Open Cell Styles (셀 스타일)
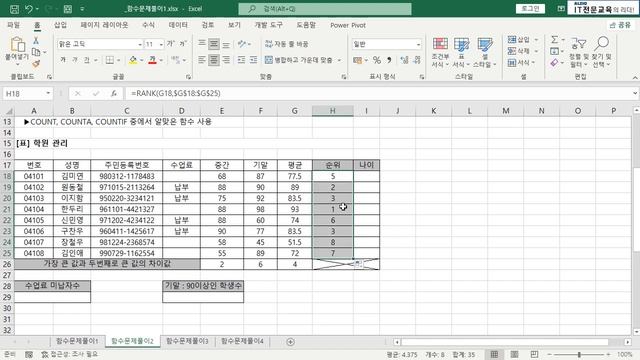 click(484, 52)
